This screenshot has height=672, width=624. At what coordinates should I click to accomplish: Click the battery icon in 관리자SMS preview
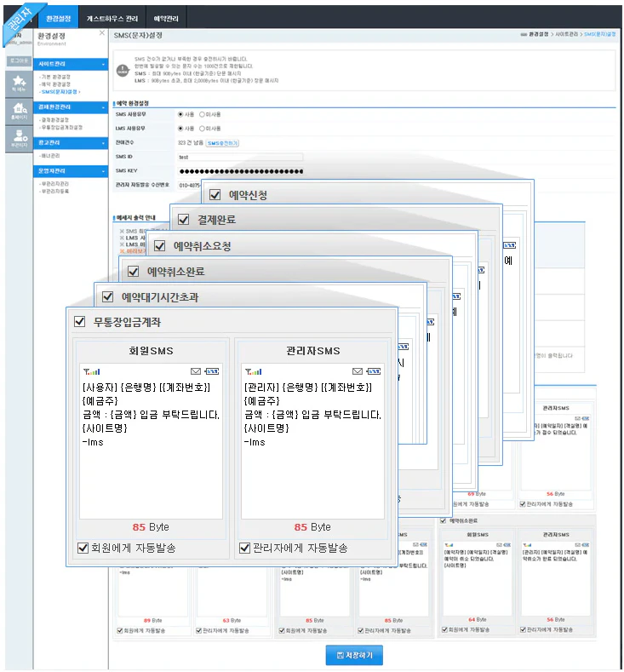click(374, 371)
